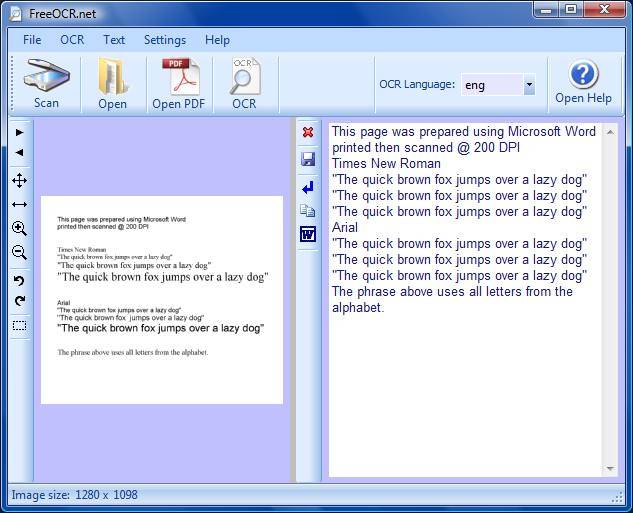Click the Scan toolbar button
This screenshot has width=633, height=513.
[x=46, y=83]
